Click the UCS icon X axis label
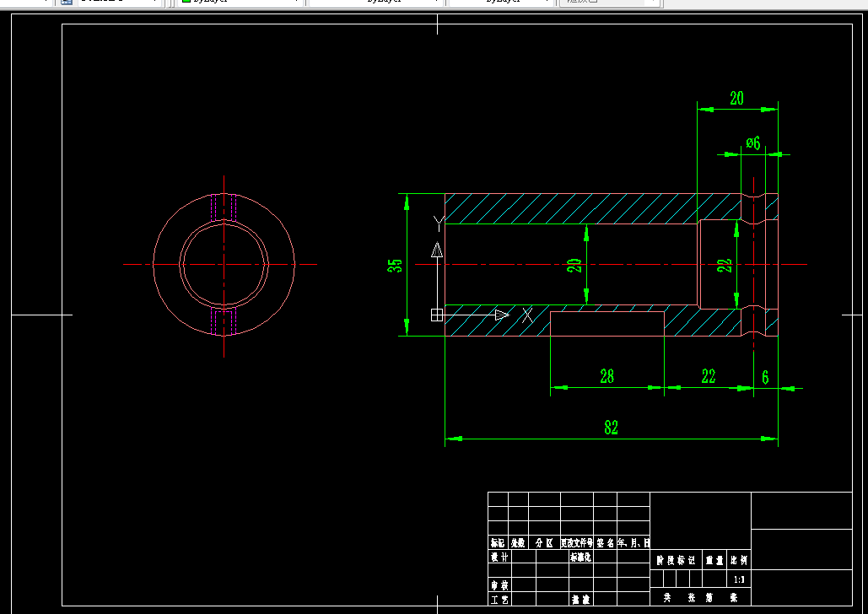Screen dimensions: 868x614 (527, 315)
